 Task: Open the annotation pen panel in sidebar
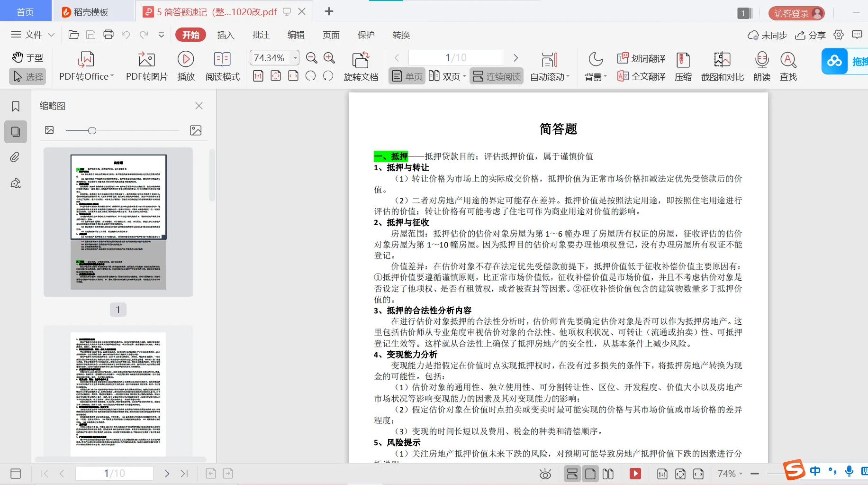click(15, 183)
